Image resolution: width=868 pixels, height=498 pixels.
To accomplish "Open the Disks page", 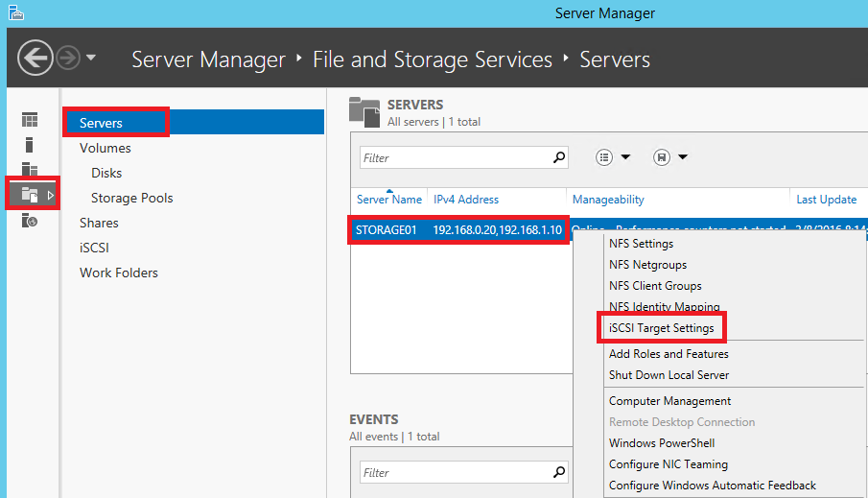I will 106,173.
